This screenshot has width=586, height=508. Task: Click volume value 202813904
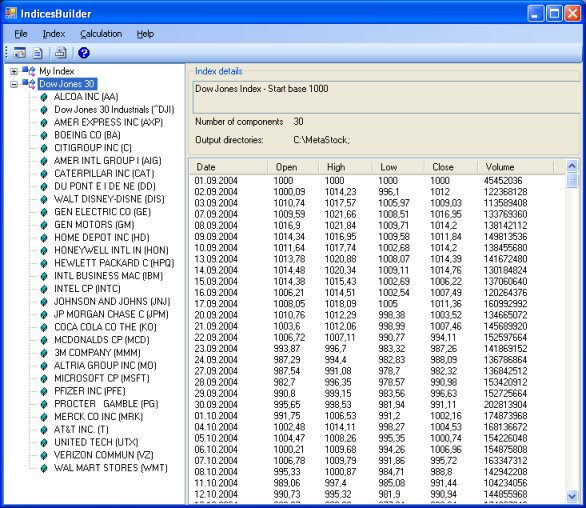click(x=505, y=404)
